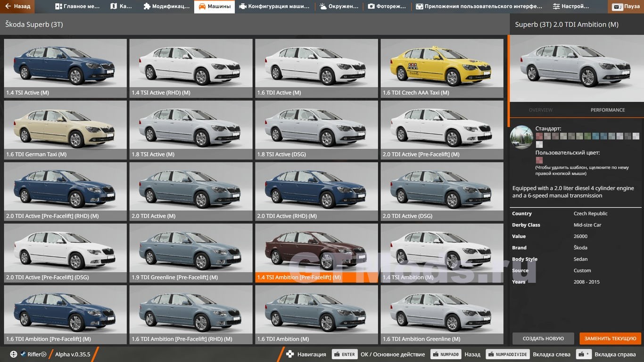This screenshot has height=362, width=644.
Task: Click ЗАМЕНИТЬ ТЕКУЩУЮ button
Action: click(x=611, y=338)
